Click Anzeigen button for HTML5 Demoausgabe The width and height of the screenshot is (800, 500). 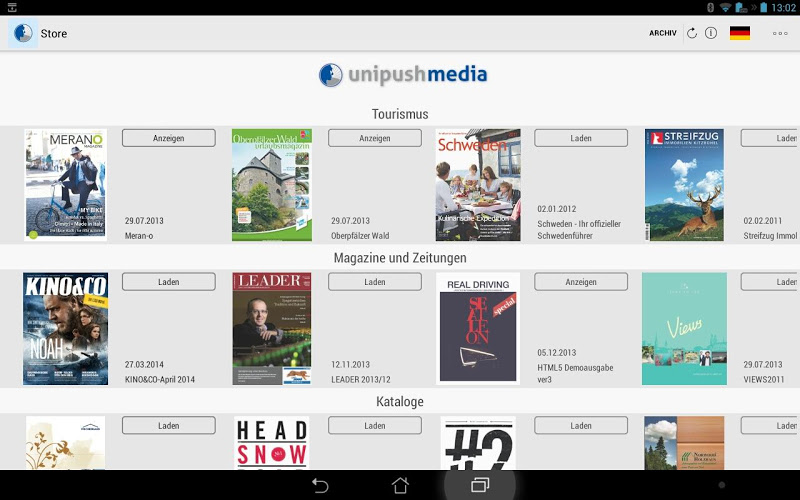point(581,282)
